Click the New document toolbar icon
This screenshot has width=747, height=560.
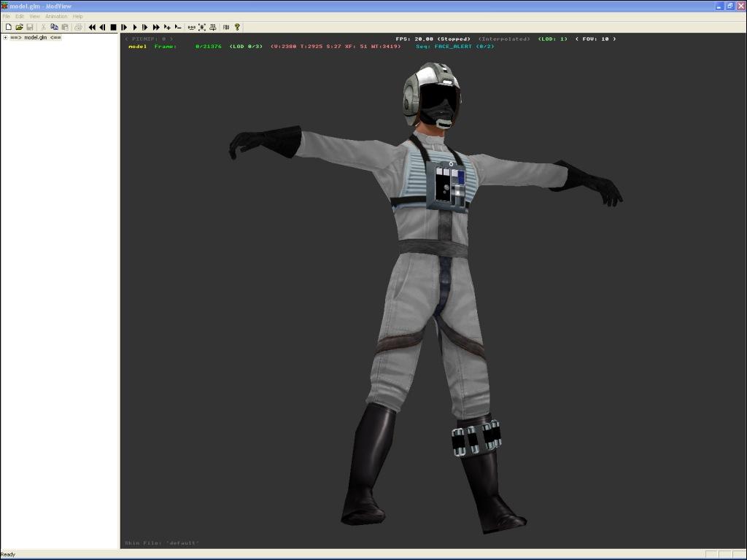9,27
